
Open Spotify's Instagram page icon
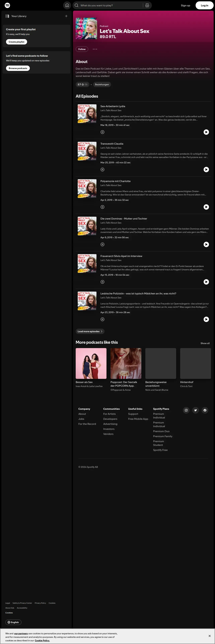[186, 410]
